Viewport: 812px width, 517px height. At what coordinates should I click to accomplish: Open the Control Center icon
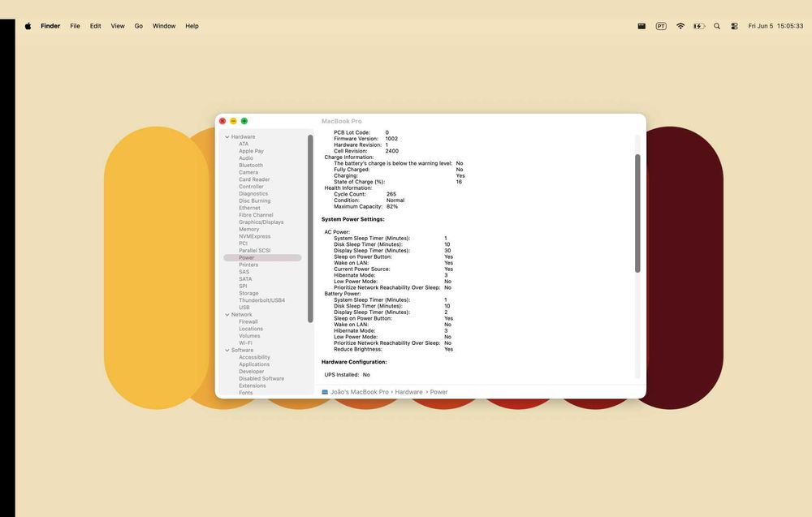click(734, 26)
